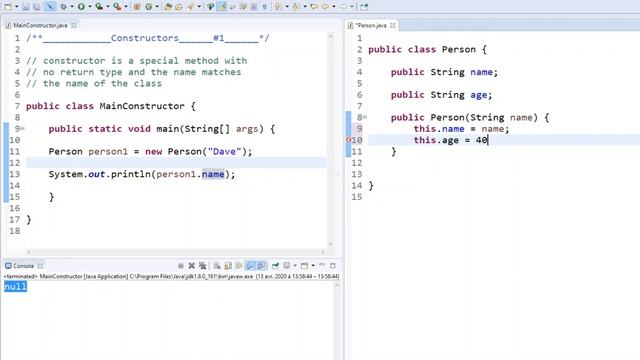
Task: Click the MainConstructor editor horizontal scrollbar
Action: pos(176,252)
